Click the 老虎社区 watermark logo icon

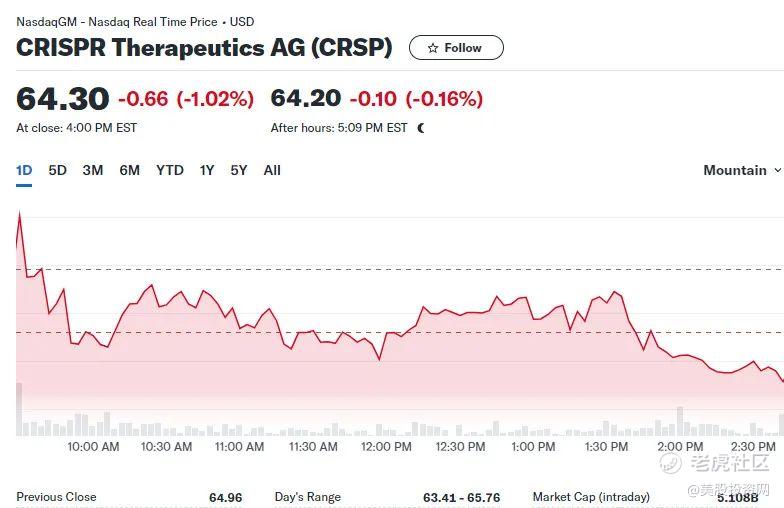669,463
